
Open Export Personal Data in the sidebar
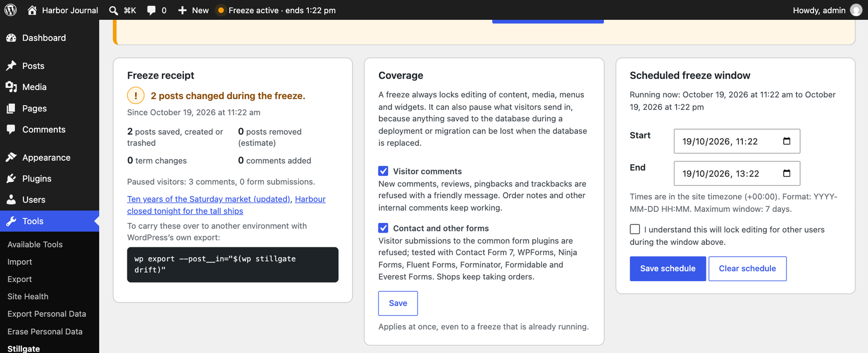click(x=47, y=314)
